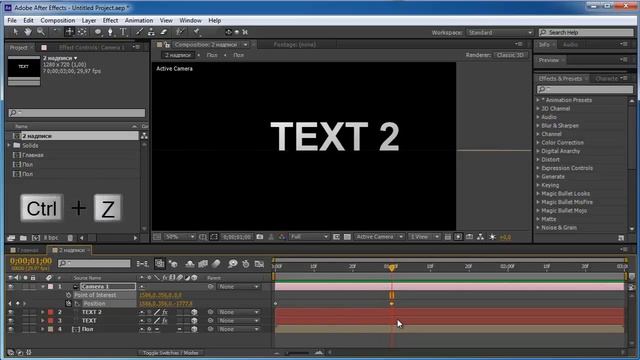Click the Renderer Classic 3D button

510,55
